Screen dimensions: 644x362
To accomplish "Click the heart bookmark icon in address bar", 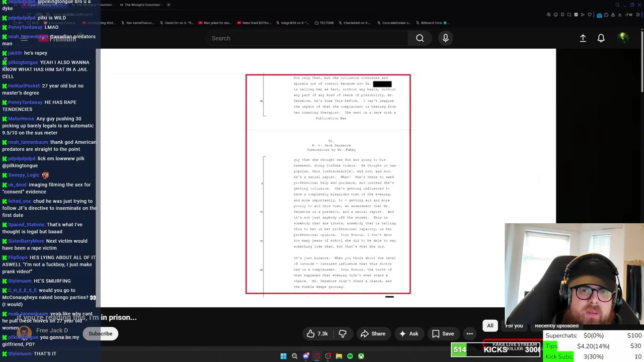I will point(590,15).
